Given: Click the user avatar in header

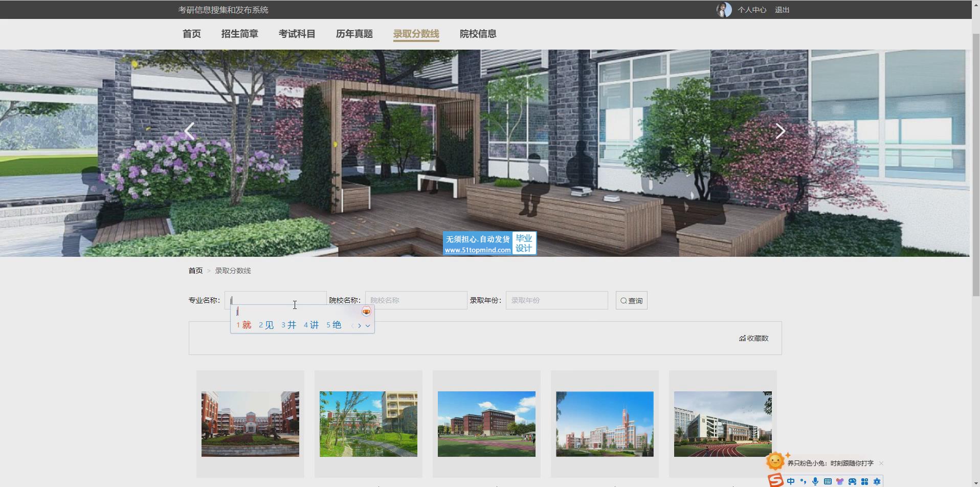Looking at the screenshot, I should [723, 10].
